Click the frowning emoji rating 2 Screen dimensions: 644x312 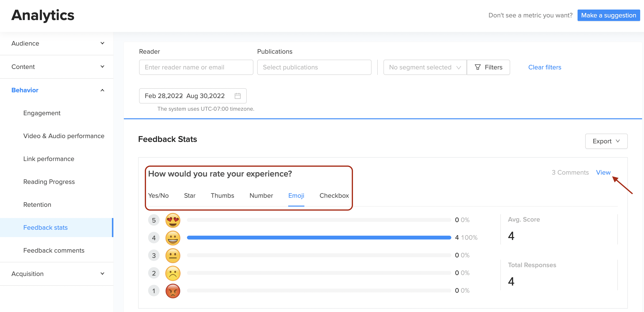pyautogui.click(x=173, y=273)
